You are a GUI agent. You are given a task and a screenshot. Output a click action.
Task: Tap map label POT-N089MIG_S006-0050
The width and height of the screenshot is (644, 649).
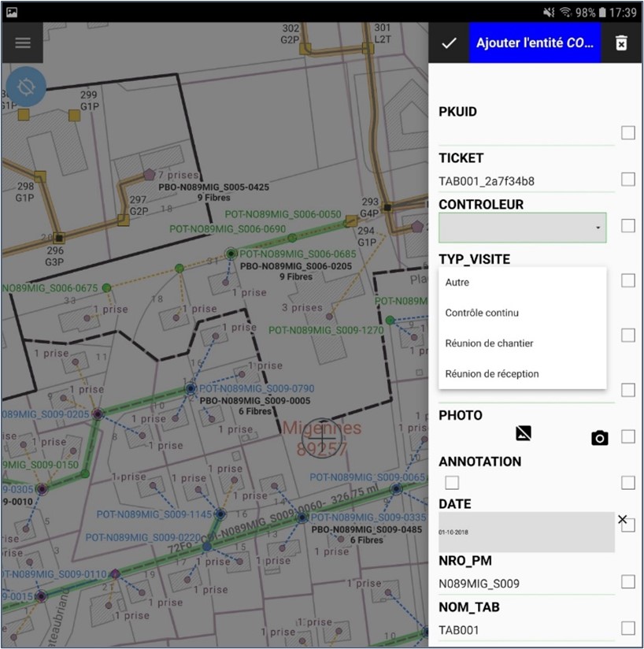point(283,214)
